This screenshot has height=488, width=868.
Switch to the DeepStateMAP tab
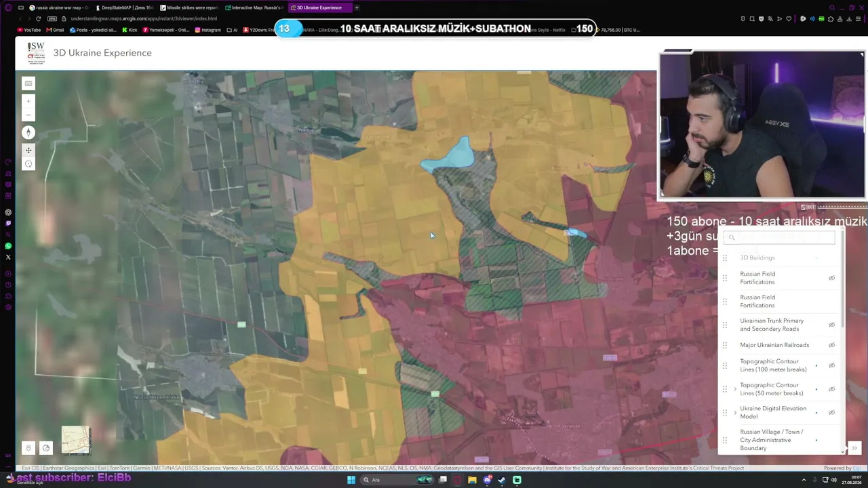tap(126, 7)
